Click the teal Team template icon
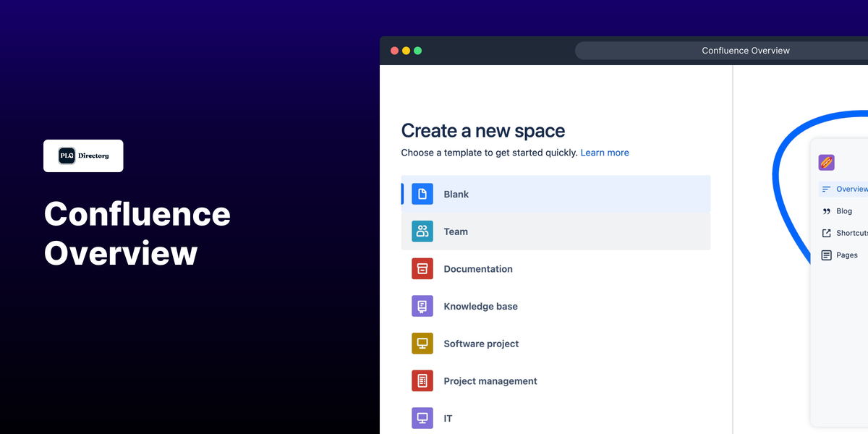Image resolution: width=868 pixels, height=434 pixels. (422, 231)
